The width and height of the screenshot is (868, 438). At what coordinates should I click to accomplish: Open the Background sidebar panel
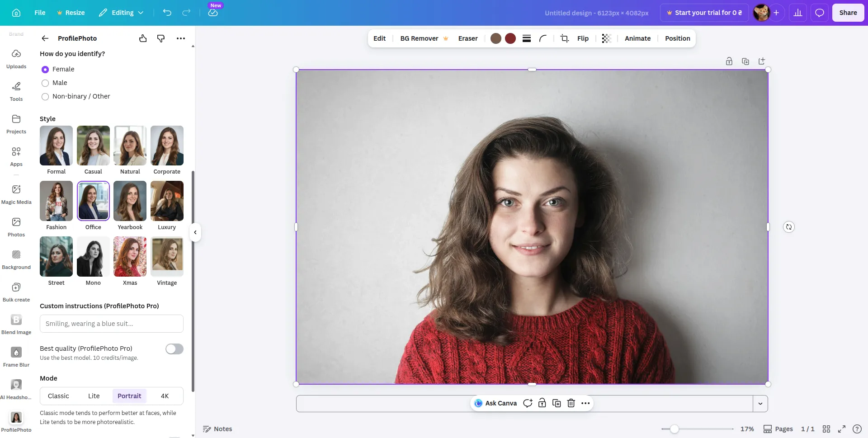[16, 259]
